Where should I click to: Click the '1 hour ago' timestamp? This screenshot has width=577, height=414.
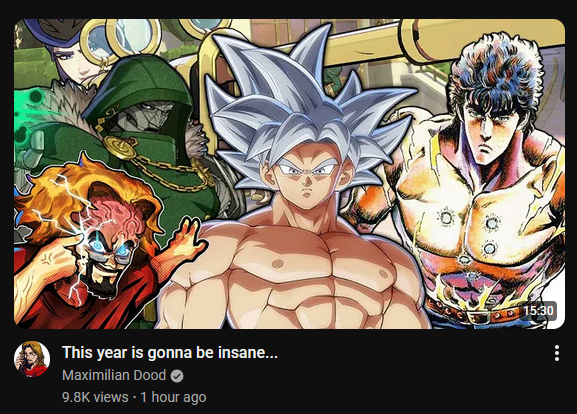[173, 397]
